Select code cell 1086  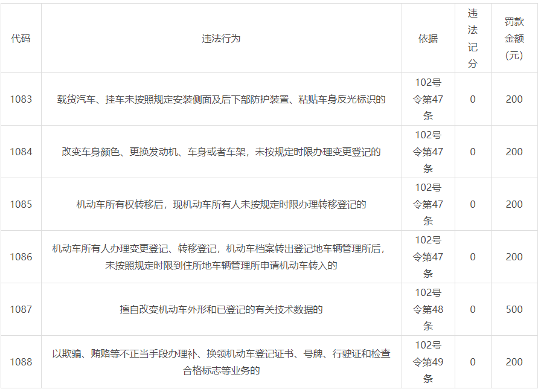(x=21, y=257)
